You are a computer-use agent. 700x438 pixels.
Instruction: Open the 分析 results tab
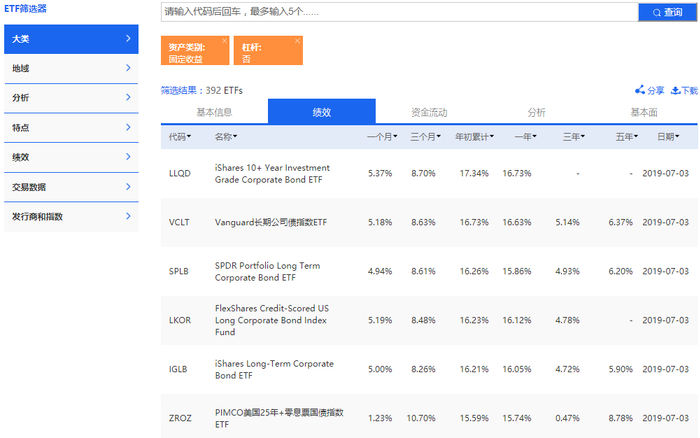537,112
